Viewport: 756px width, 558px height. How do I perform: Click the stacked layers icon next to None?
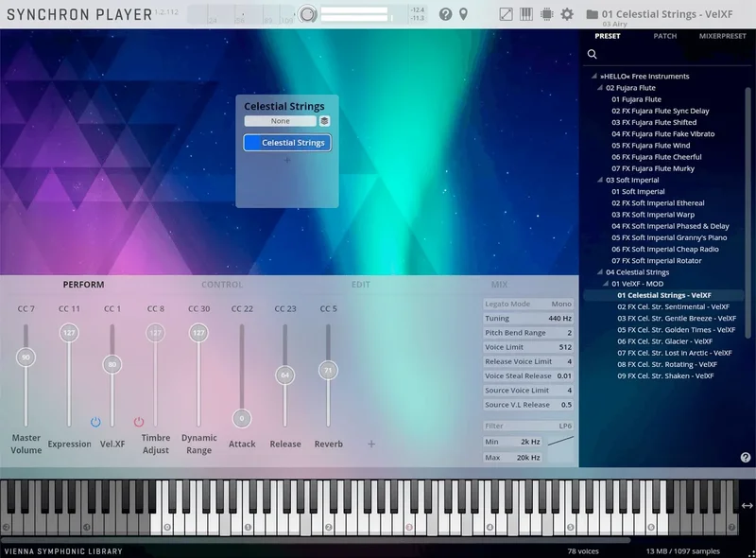[x=324, y=121]
